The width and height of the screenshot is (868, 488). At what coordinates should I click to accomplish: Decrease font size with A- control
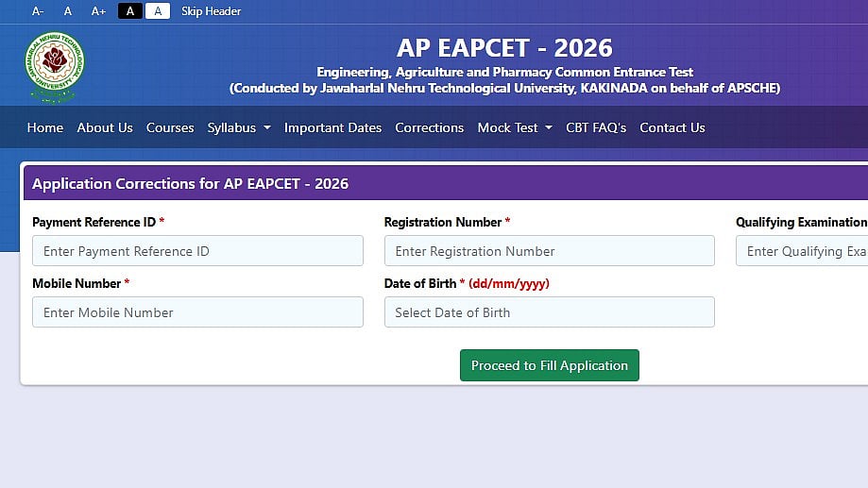[x=38, y=11]
